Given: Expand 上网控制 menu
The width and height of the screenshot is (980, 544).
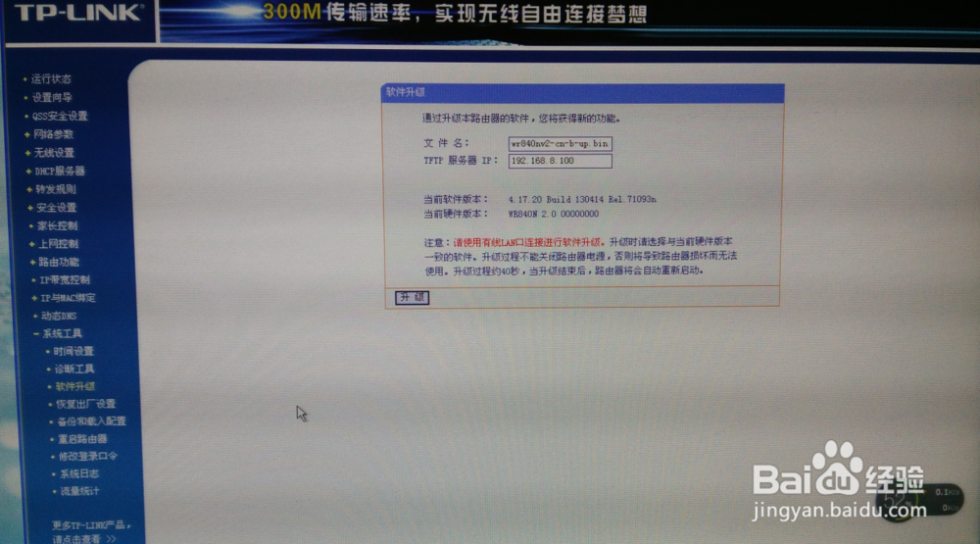Looking at the screenshot, I should pos(58,244).
